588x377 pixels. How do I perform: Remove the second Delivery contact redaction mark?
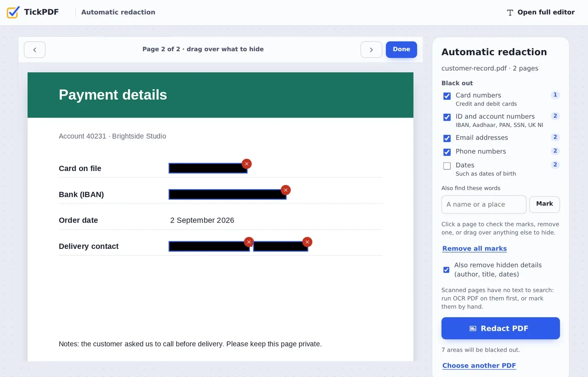pyautogui.click(x=307, y=242)
